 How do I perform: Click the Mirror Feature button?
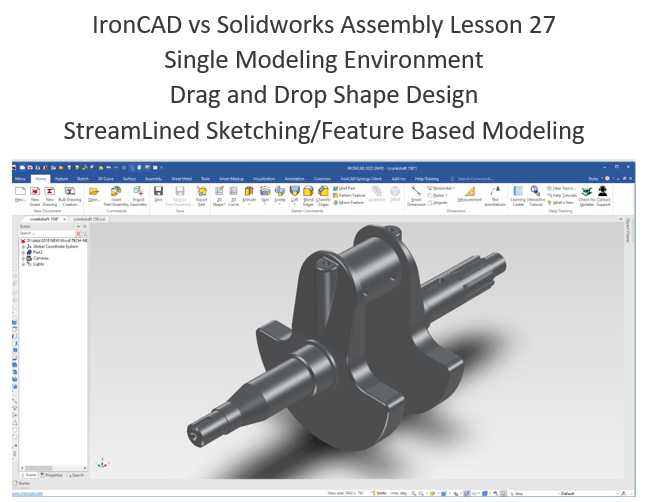(x=354, y=201)
